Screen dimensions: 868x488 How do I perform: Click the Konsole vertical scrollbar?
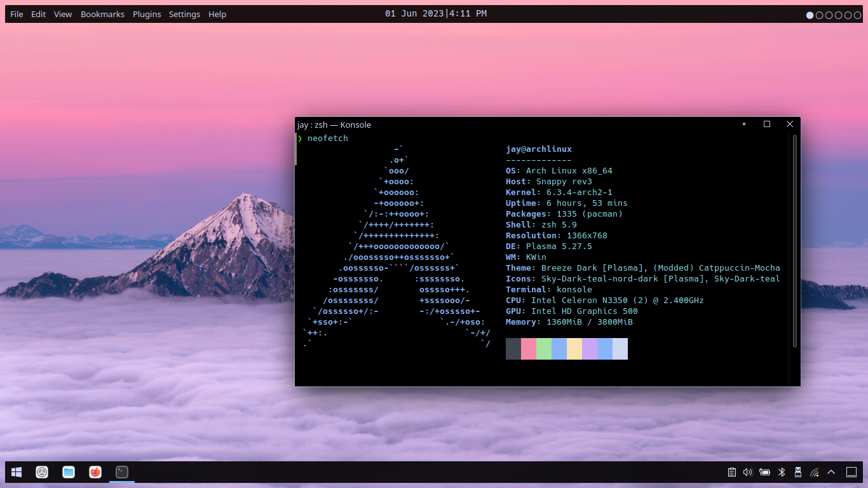[794, 241]
